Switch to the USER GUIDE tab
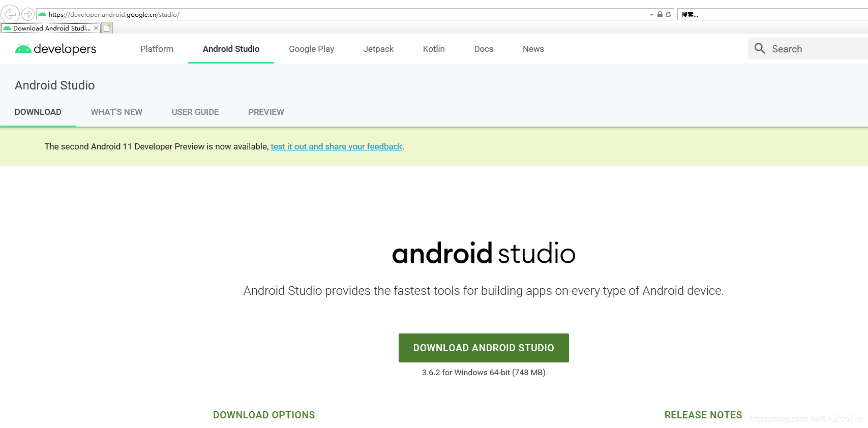The image size is (868, 428). (195, 112)
